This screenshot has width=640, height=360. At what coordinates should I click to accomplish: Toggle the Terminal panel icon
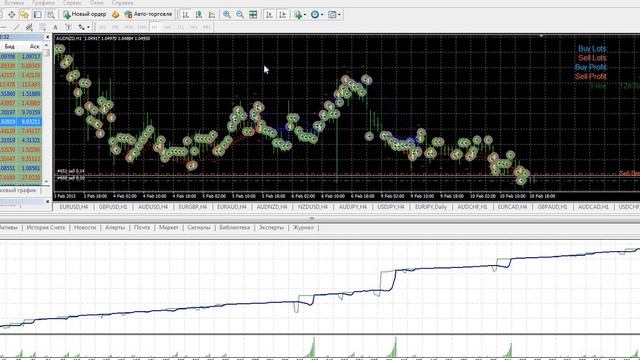pos(38,15)
